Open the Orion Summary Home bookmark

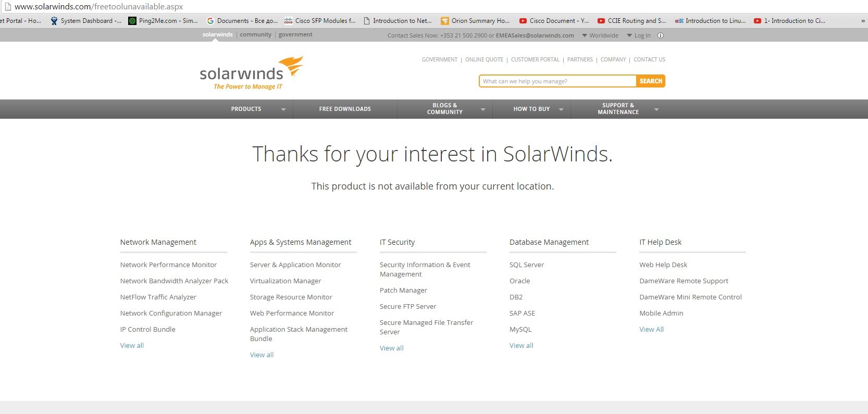(475, 21)
